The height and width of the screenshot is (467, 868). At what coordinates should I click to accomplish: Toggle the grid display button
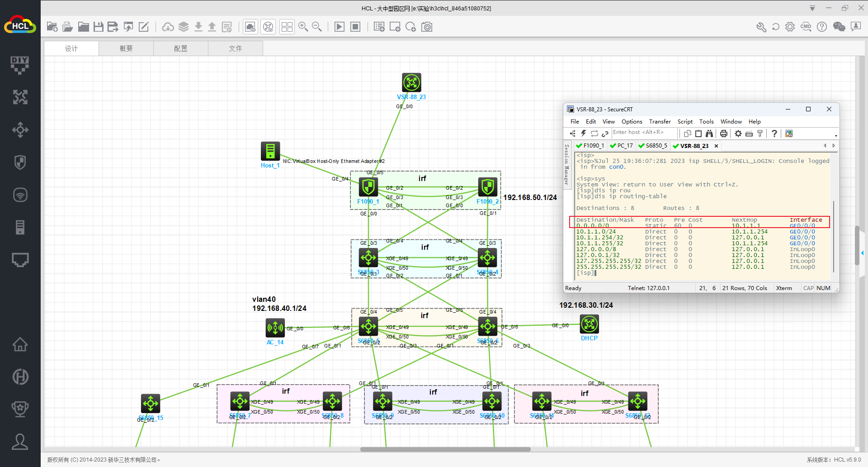pos(287,27)
